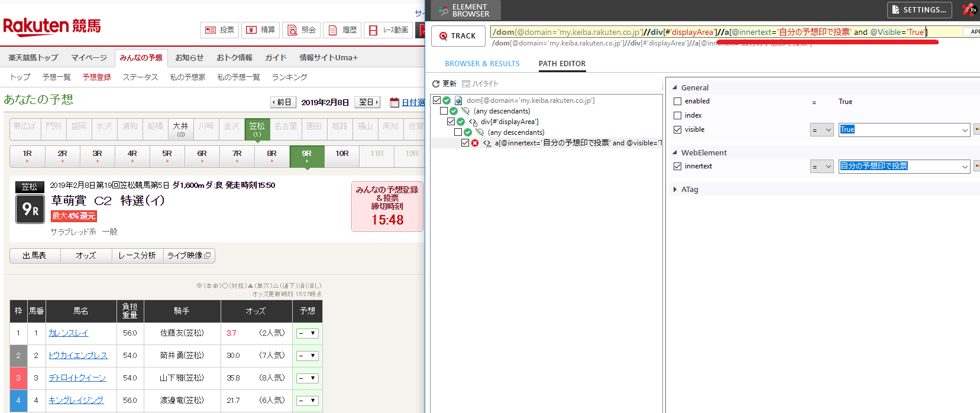Click the TRACK button in Element Browser
This screenshot has height=413, width=980.
[x=458, y=36]
